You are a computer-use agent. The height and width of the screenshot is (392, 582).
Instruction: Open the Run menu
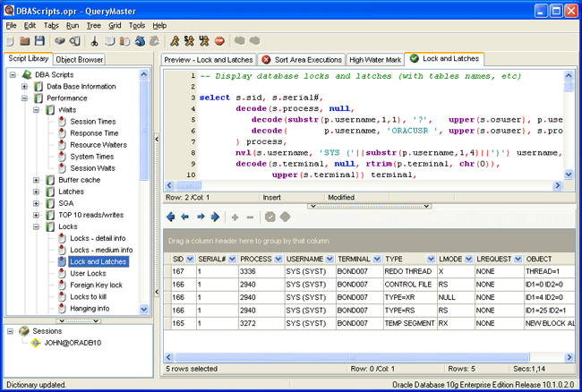[x=73, y=26]
